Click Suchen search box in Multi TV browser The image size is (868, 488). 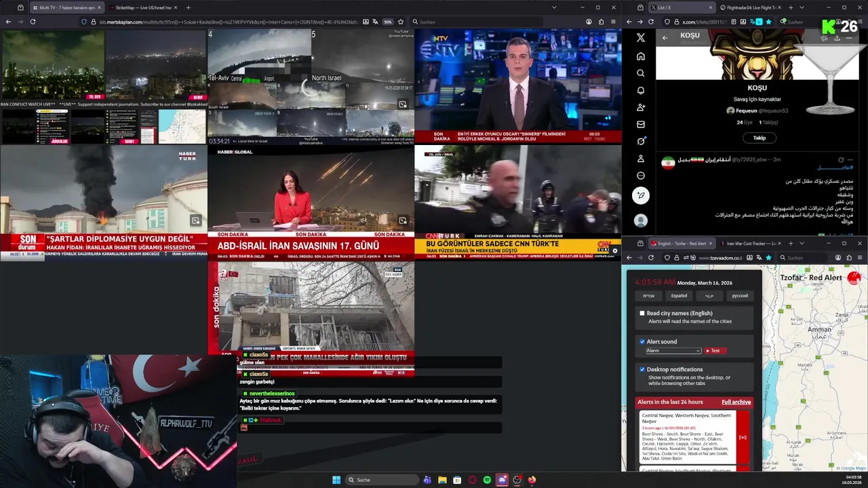tap(477, 22)
